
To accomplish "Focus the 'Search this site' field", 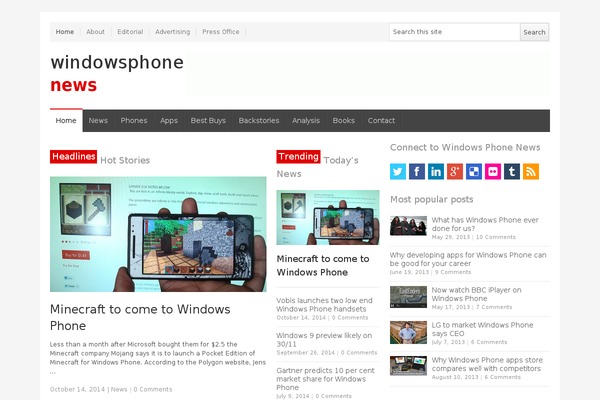I will click(x=455, y=32).
